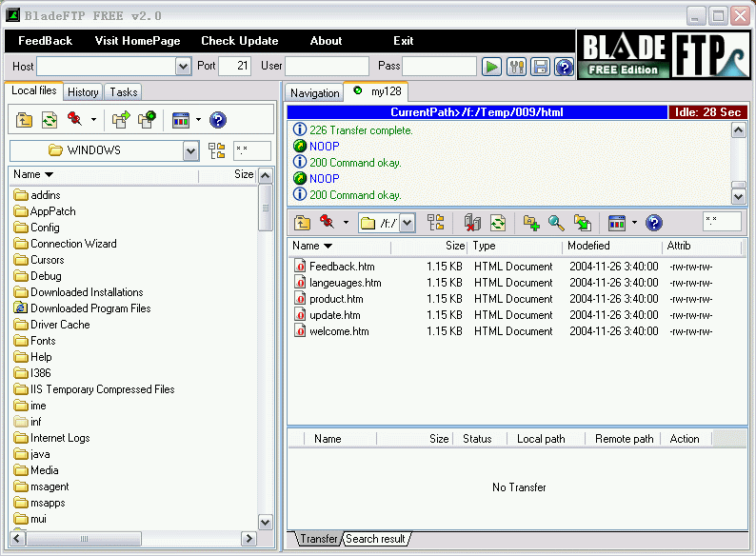Screen dimensions: 756x556
Task: Select the langeuages.htm remote file
Action: click(x=337, y=283)
